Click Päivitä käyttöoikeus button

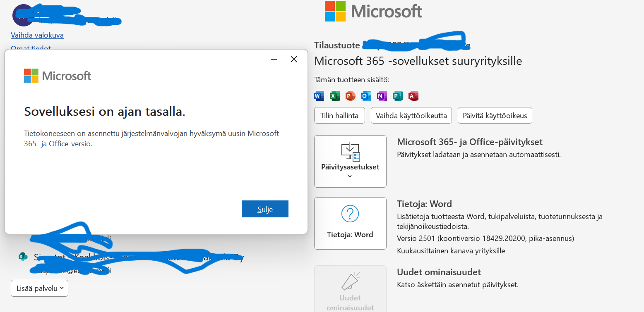pyautogui.click(x=495, y=115)
